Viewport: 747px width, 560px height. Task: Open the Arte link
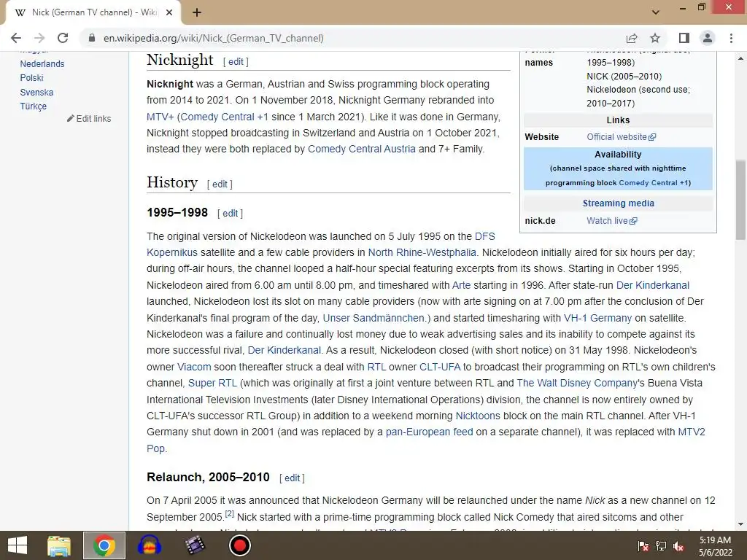(461, 285)
